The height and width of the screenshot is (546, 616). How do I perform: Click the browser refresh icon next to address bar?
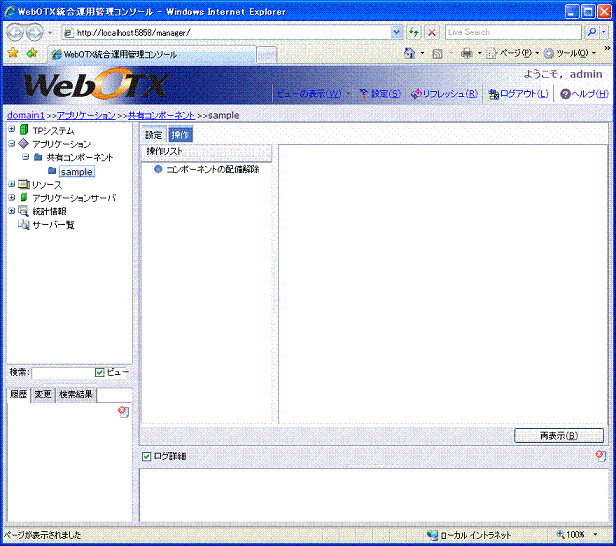pos(413,32)
